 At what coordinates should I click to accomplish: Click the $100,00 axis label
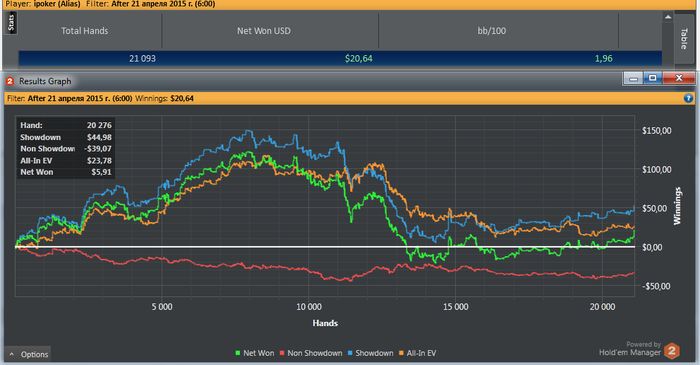(656, 170)
